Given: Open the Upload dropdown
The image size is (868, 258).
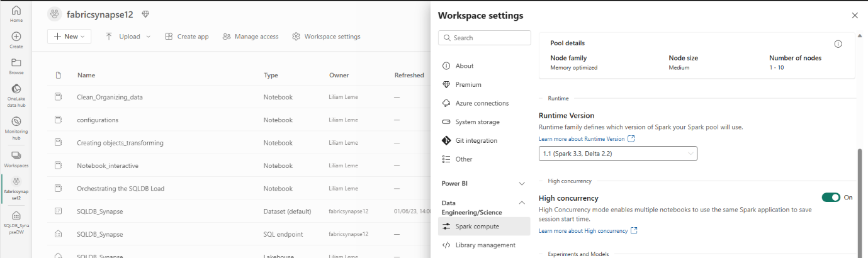Looking at the screenshot, I should [x=128, y=36].
